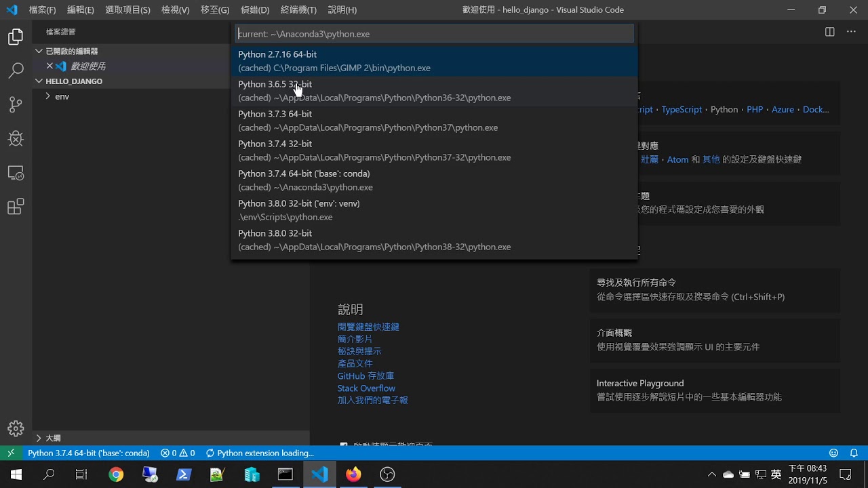Open the editor more actions ellipsis
Viewport: 868px width, 488px height.
[851, 32]
